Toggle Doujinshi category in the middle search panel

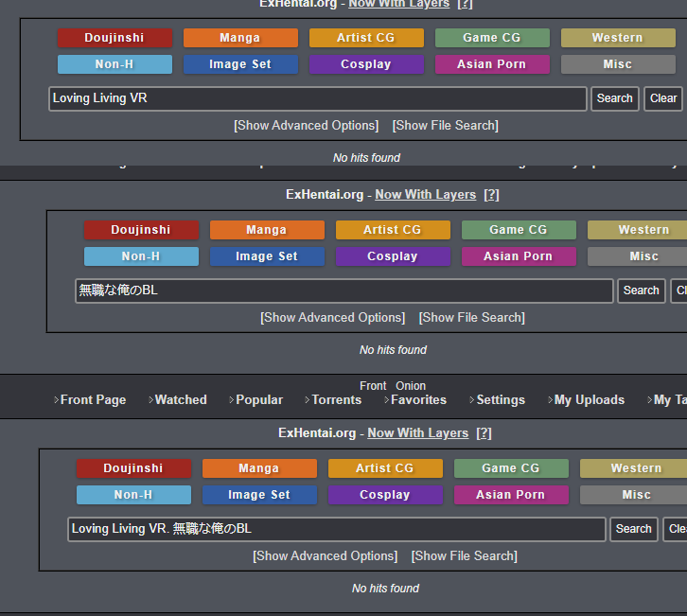[x=141, y=230]
